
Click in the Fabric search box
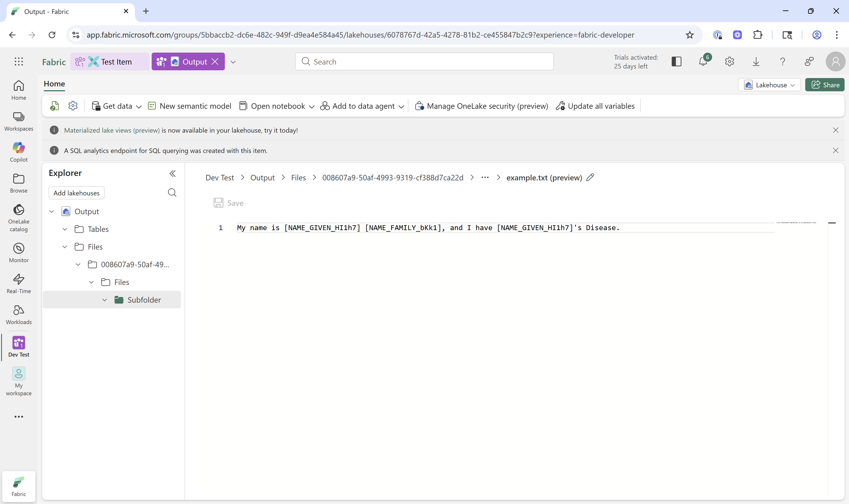424,62
